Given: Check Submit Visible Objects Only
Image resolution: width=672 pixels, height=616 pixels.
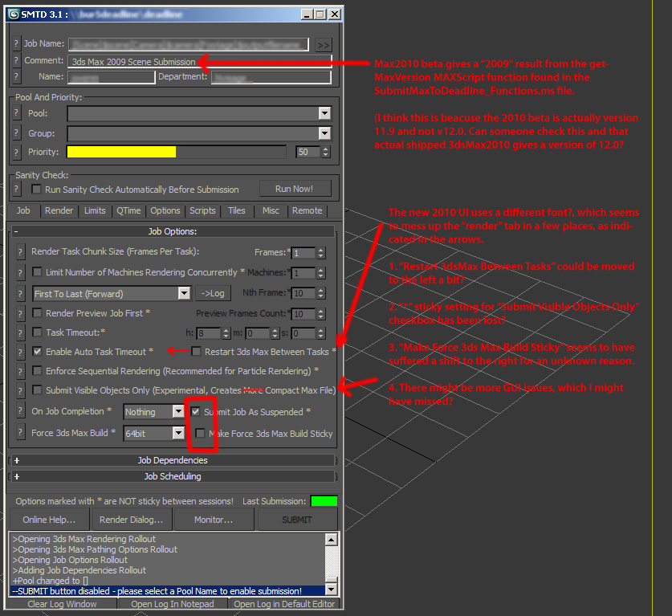Looking at the screenshot, I should coord(37,390).
